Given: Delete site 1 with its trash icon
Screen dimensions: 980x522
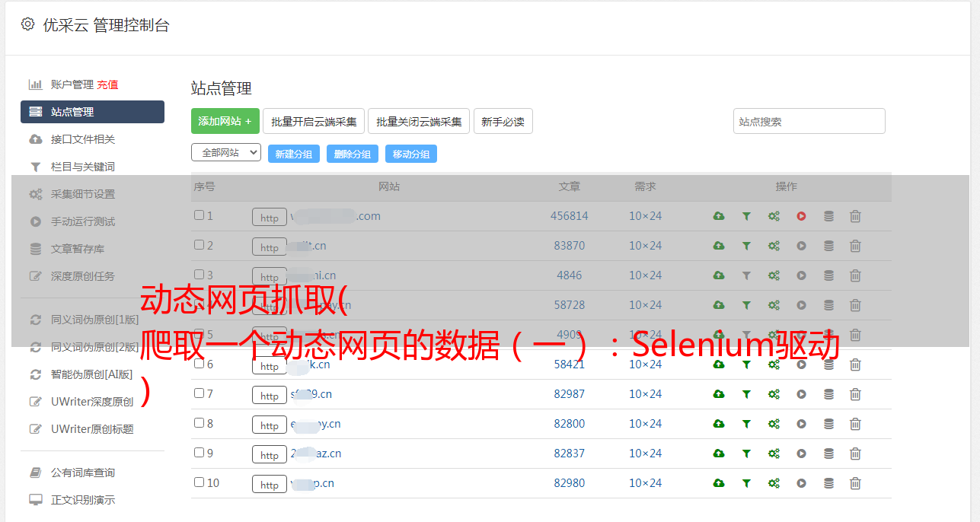Looking at the screenshot, I should tap(855, 216).
